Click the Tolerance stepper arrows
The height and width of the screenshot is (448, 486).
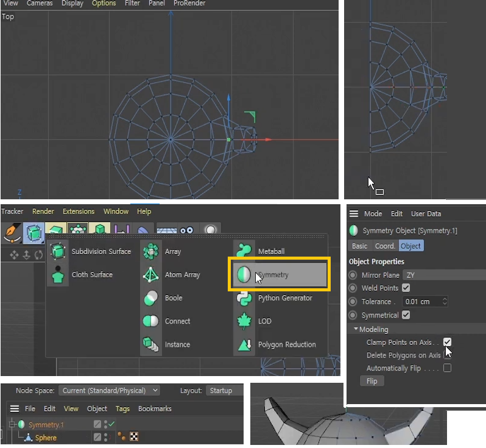(x=445, y=301)
